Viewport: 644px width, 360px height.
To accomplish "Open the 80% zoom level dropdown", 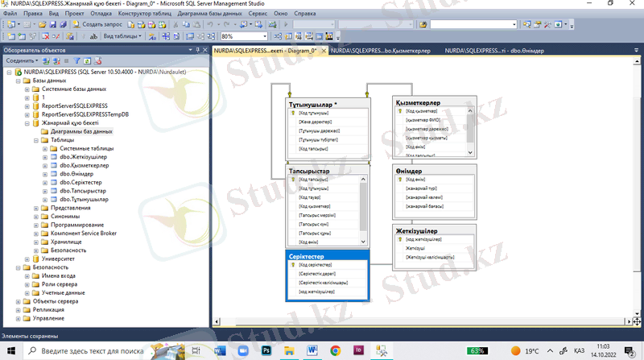I will pyautogui.click(x=265, y=36).
